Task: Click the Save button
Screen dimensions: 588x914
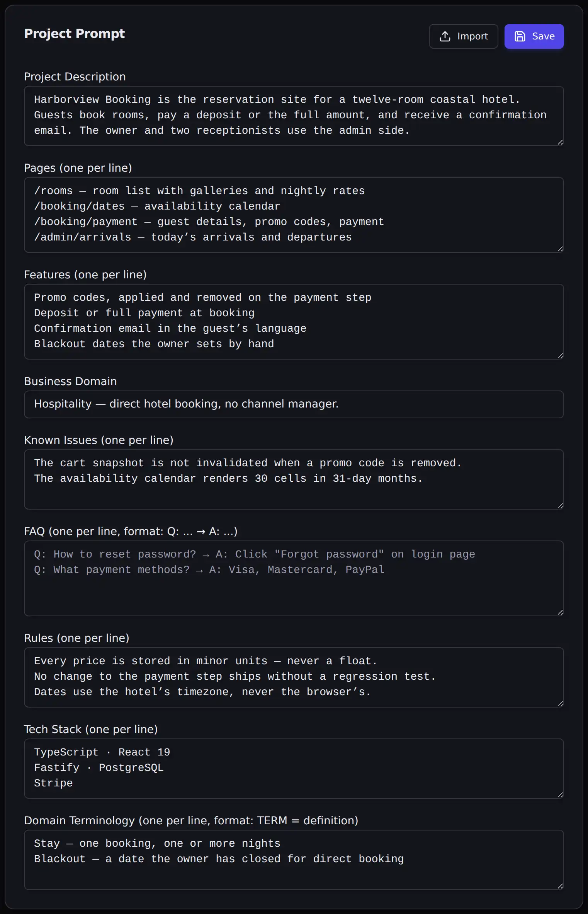Action: (534, 36)
